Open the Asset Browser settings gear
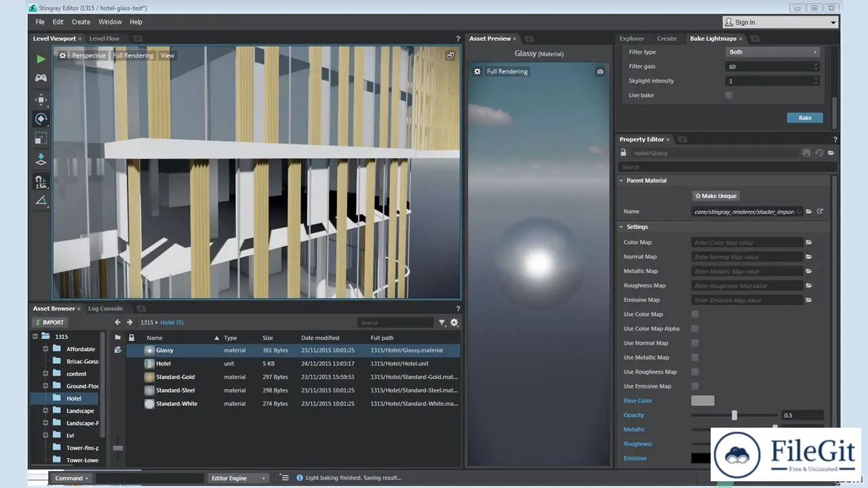Image resolution: width=868 pixels, height=488 pixels. [454, 323]
